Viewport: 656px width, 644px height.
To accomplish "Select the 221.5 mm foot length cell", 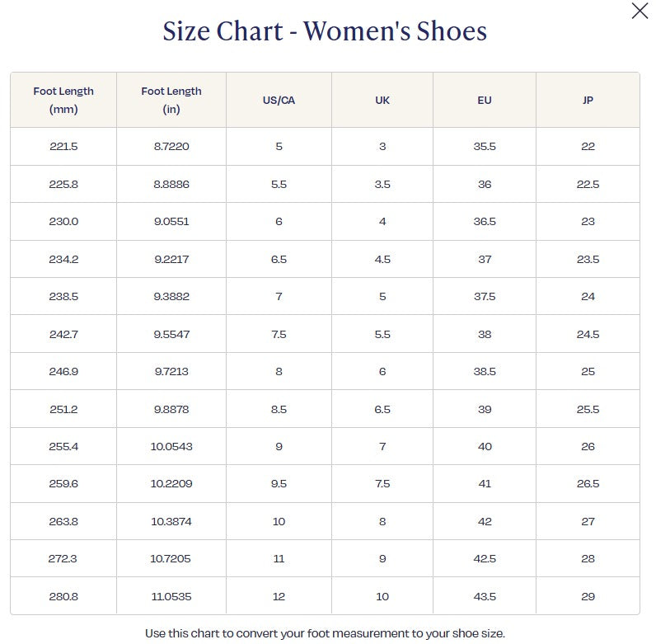I will tap(63, 147).
